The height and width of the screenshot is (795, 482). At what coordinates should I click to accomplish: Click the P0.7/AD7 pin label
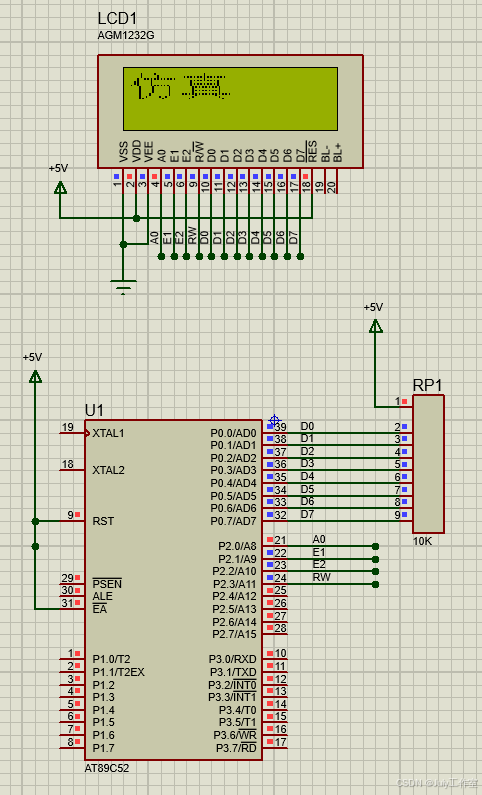(x=233, y=521)
